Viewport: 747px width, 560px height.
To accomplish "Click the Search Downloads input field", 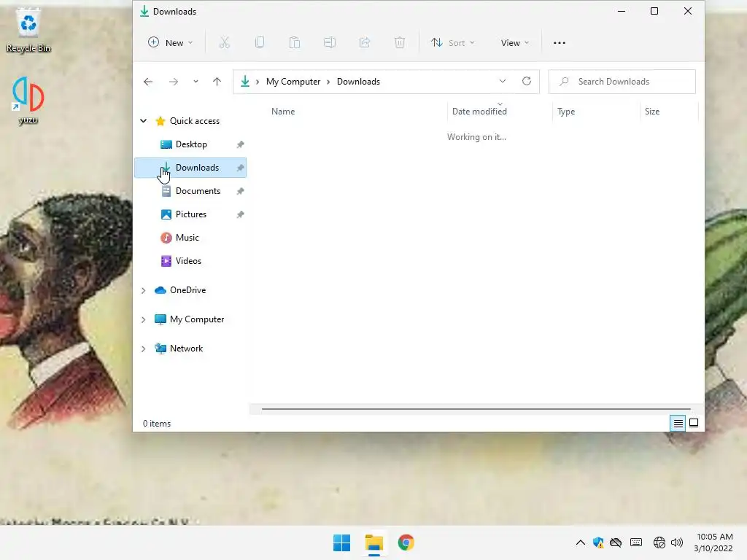I will (622, 82).
